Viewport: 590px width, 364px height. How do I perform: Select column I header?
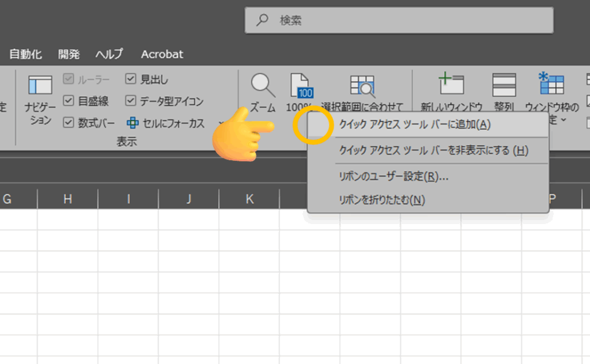point(128,198)
